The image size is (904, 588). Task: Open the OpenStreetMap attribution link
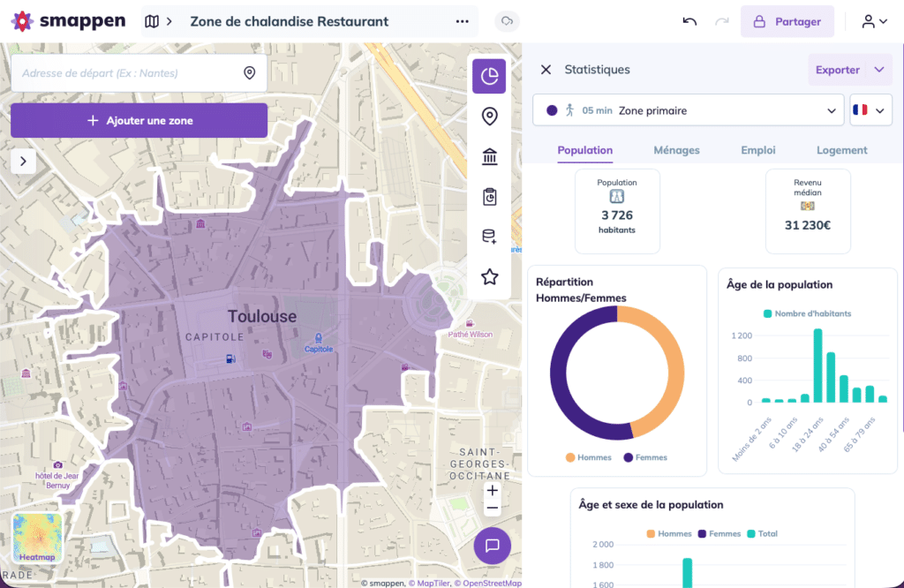click(487, 583)
